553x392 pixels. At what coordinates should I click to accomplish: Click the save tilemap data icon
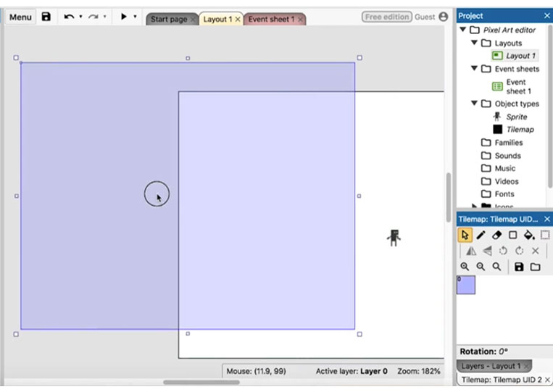(x=519, y=267)
